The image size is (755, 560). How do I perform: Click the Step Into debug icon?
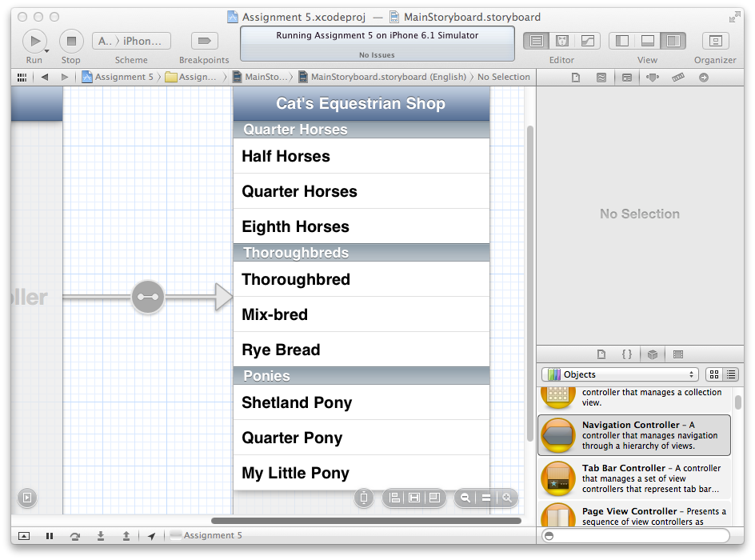101,536
